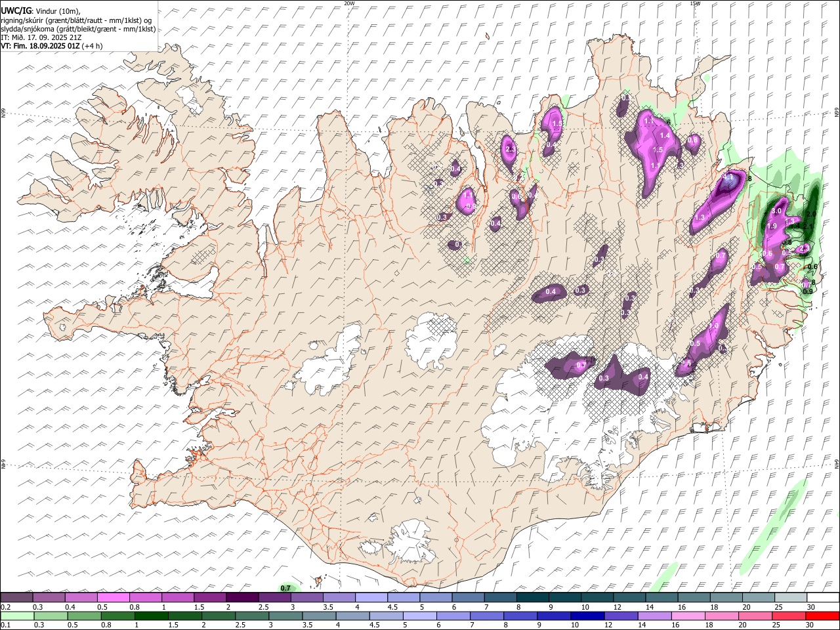Viewport: 840px width, 630px height.
Task: Click the bright red 30 swatch in lower legend row
Action: tap(822, 616)
